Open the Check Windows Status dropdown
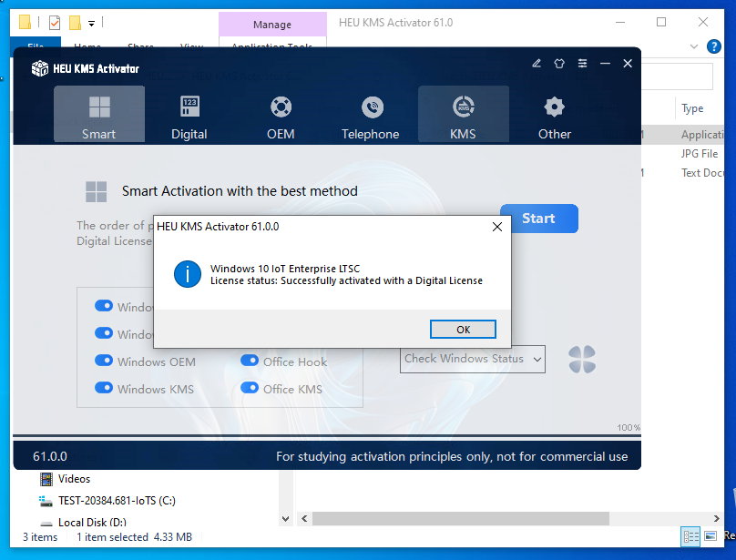The height and width of the screenshot is (560, 736). pos(472,359)
